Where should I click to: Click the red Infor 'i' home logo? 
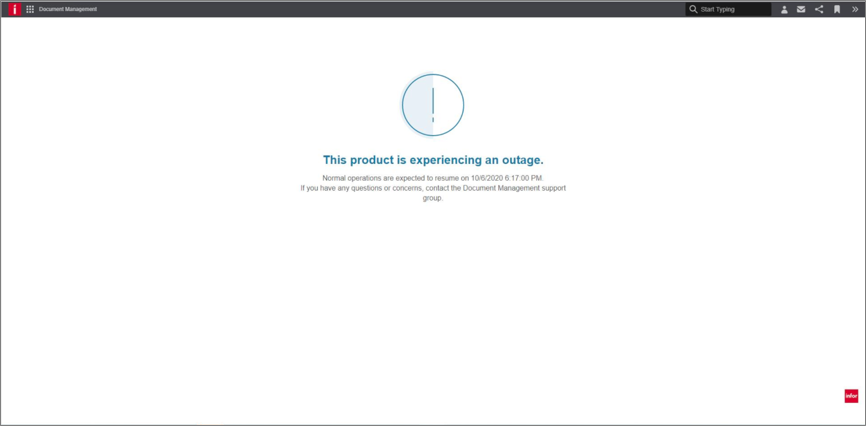pyautogui.click(x=14, y=9)
